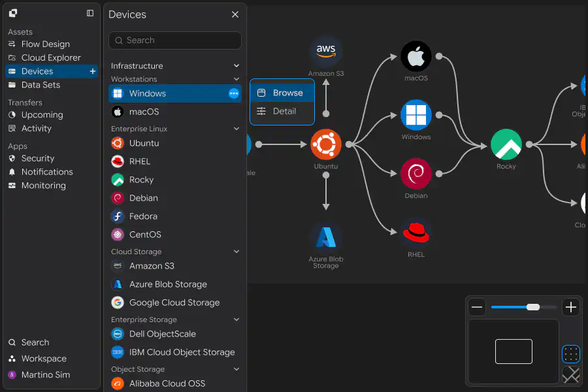Click the Rocky logo in device list
The width and height of the screenshot is (588, 392).
[x=118, y=180]
